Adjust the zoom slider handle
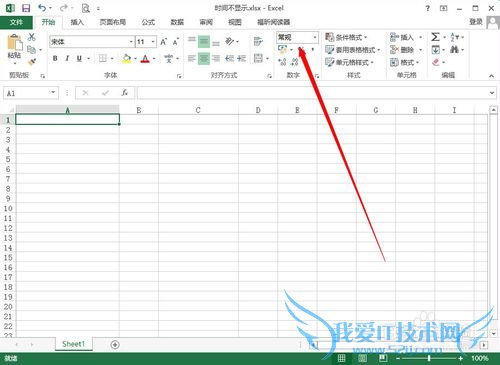Screen dimensions: 500x365 (429, 358)
